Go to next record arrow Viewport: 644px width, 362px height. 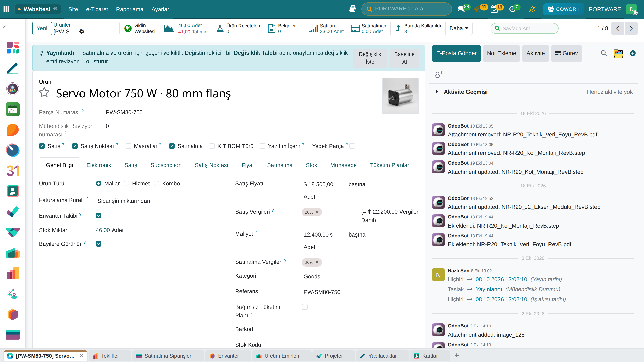(631, 28)
